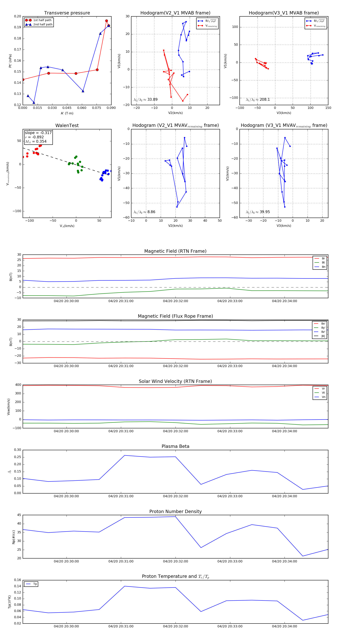Click the 'Proton Number Density' plot title
The height and width of the screenshot is (644, 351).
[175, 511]
